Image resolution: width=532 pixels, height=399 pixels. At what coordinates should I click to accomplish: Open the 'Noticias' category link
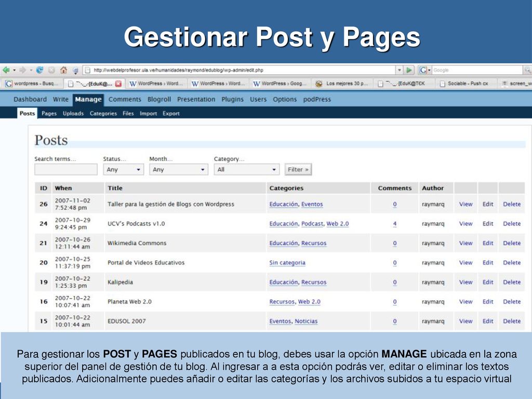pyautogui.click(x=306, y=321)
